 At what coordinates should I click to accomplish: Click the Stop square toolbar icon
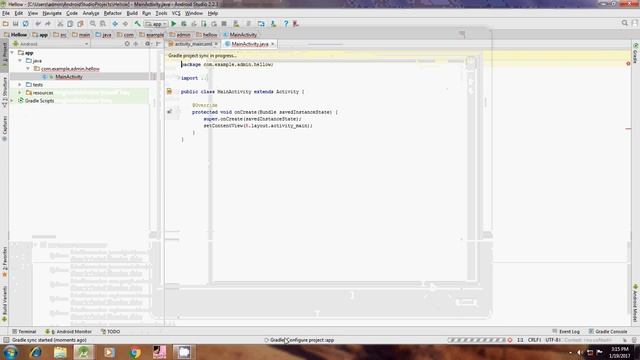point(224,24)
